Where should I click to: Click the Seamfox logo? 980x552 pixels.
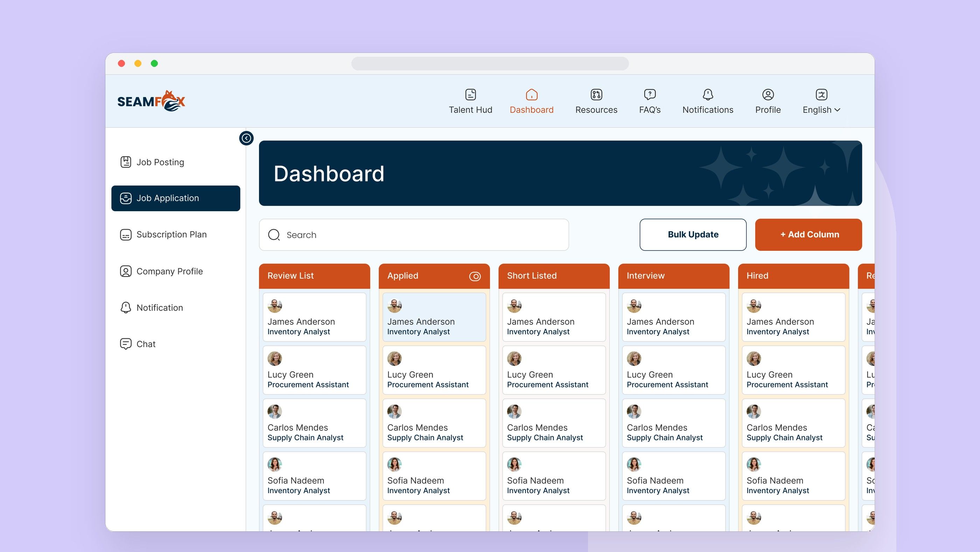click(151, 101)
